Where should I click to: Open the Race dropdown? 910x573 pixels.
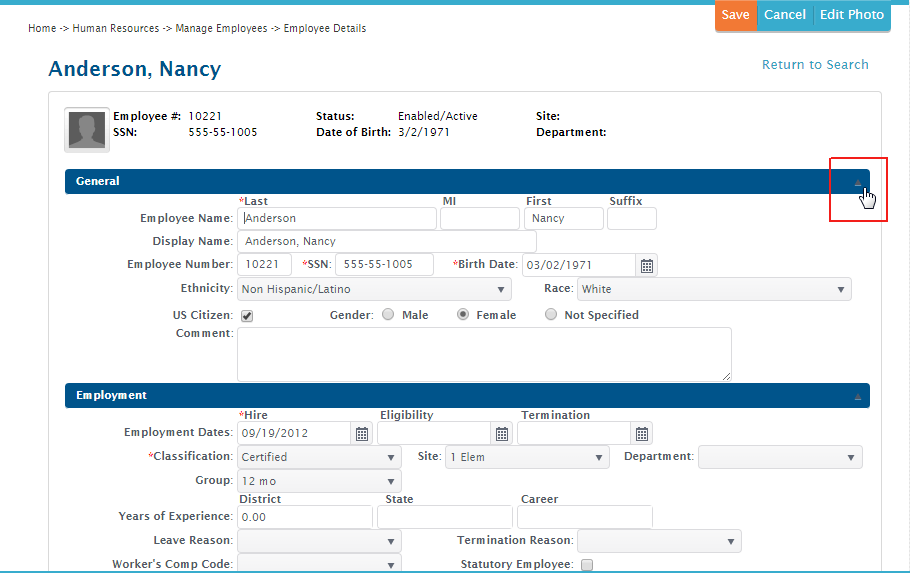[714, 289]
